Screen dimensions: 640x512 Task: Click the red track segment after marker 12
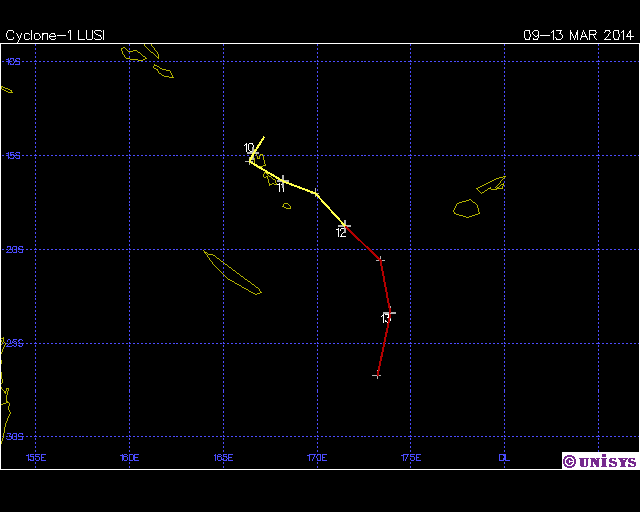point(363,243)
